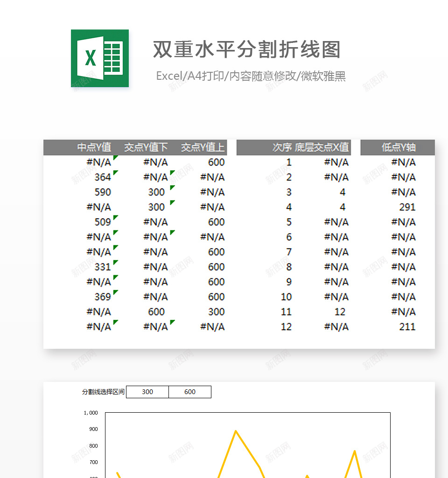The width and height of the screenshot is (448, 478).
Task: Select the 291 cell in 低点Y轴 column
Action: pyautogui.click(x=407, y=207)
